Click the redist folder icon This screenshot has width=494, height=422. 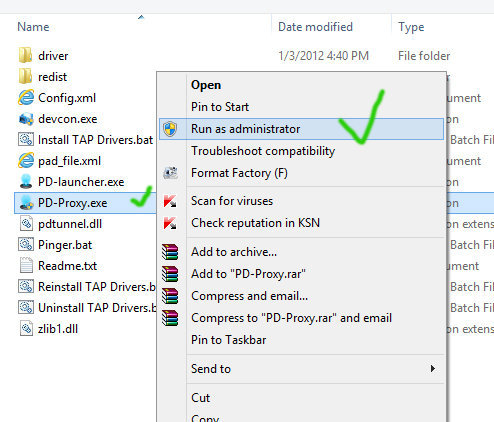pyautogui.click(x=26, y=77)
